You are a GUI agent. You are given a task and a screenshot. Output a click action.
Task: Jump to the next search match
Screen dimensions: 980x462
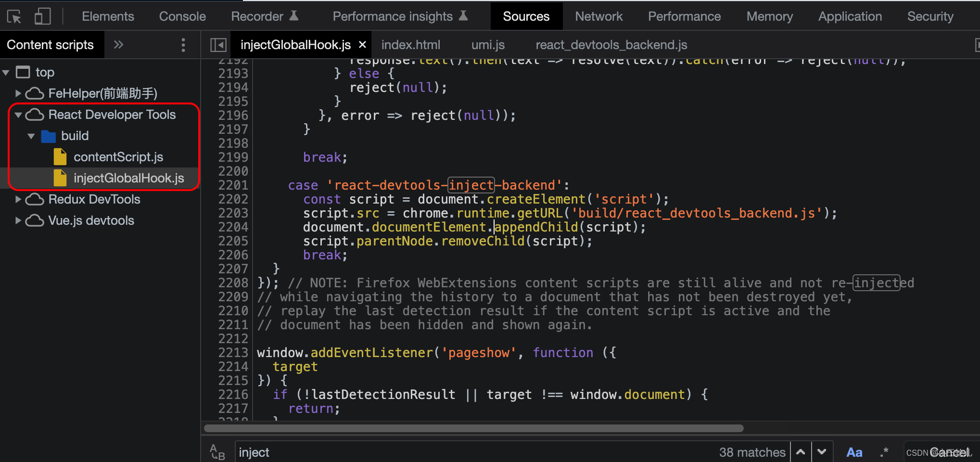point(823,451)
